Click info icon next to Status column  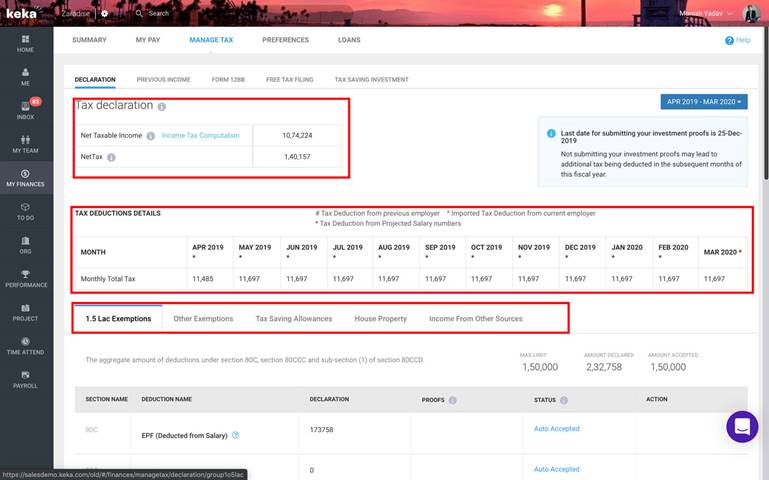pyautogui.click(x=564, y=400)
